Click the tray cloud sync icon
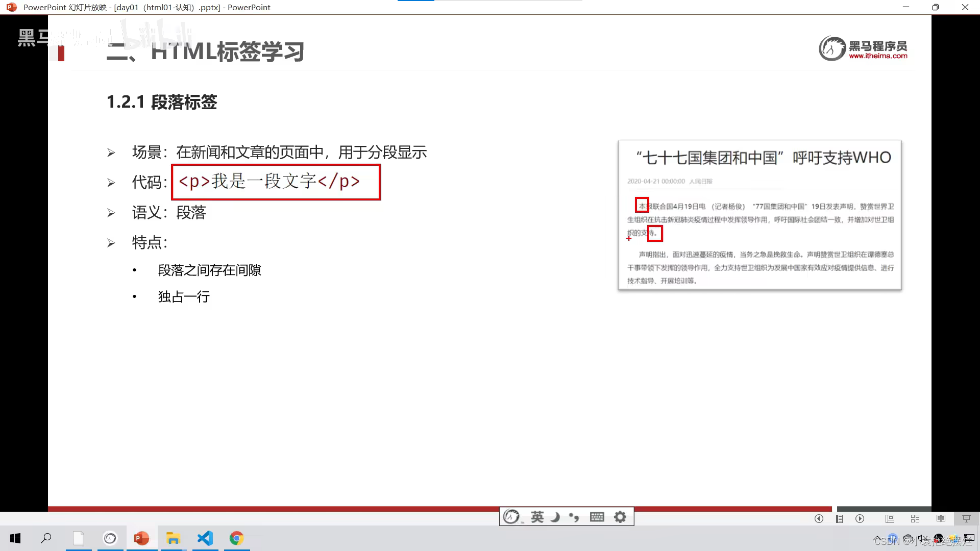Viewport: 980px width, 551px height. click(908, 538)
